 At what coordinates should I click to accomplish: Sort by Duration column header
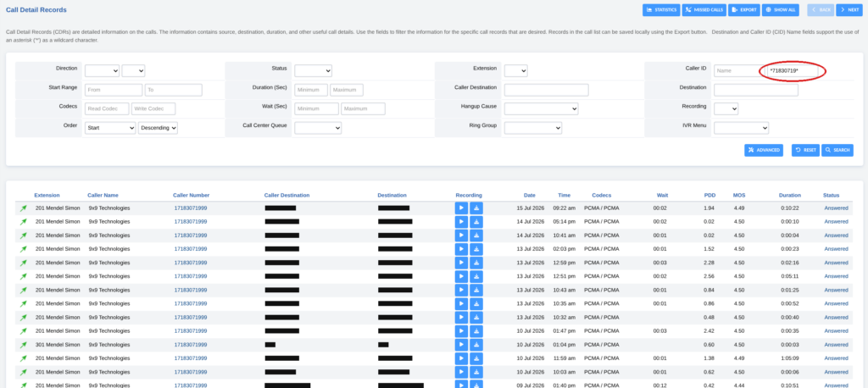click(x=790, y=195)
